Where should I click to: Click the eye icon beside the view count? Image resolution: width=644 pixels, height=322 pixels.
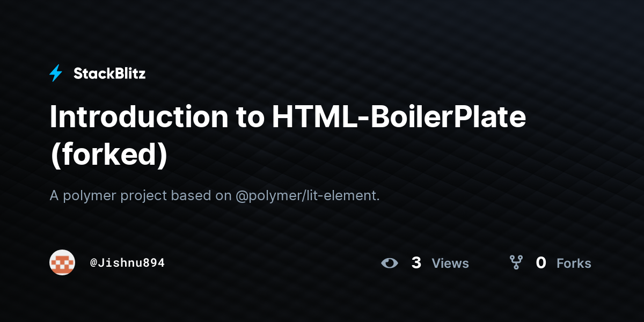(x=390, y=263)
